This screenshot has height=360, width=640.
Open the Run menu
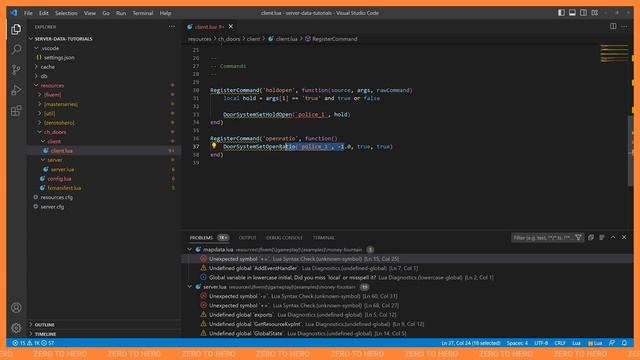121,13
